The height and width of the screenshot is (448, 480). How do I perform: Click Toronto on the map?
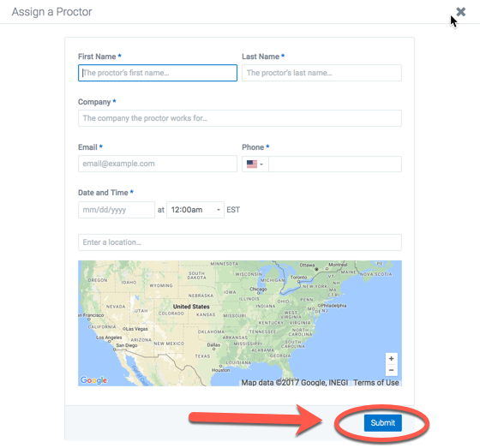click(298, 277)
